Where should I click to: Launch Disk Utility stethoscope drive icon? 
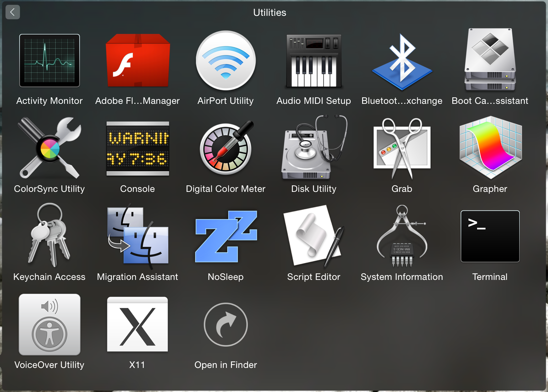[x=314, y=147]
